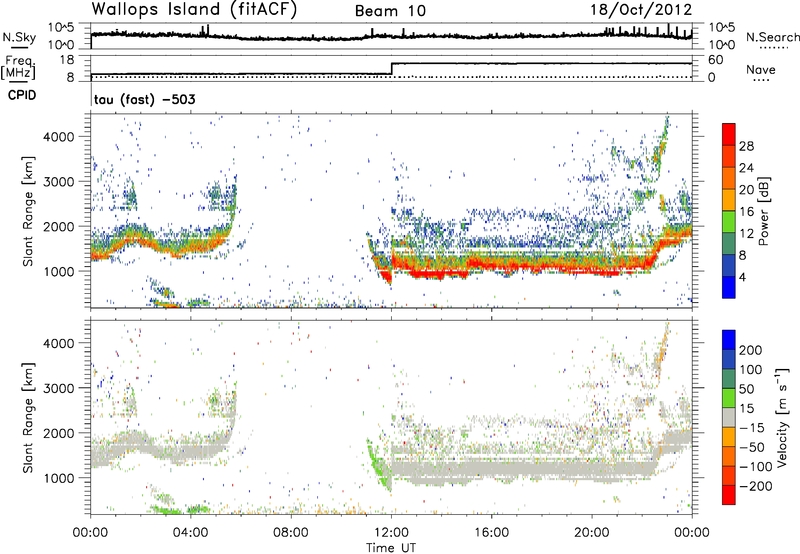Select the 'N.Search' legend label

click(x=773, y=37)
